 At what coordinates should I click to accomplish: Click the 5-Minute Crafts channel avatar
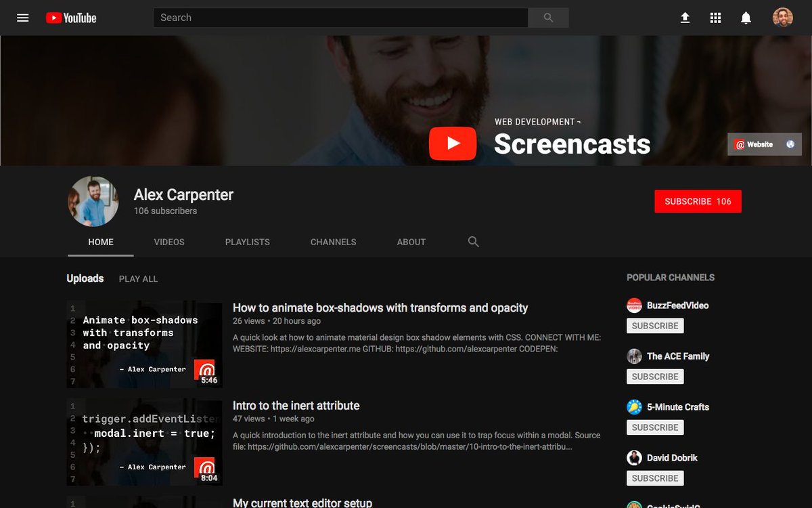tap(634, 407)
